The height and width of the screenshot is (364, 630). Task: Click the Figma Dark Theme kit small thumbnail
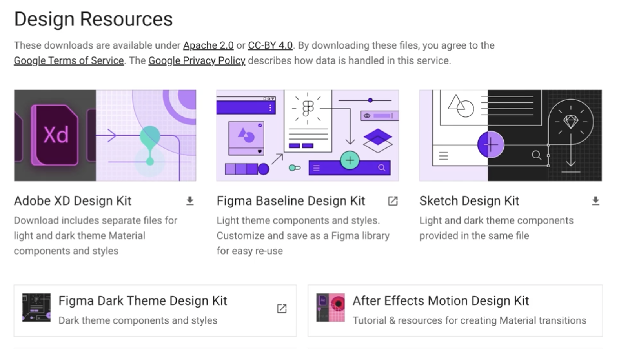36,308
